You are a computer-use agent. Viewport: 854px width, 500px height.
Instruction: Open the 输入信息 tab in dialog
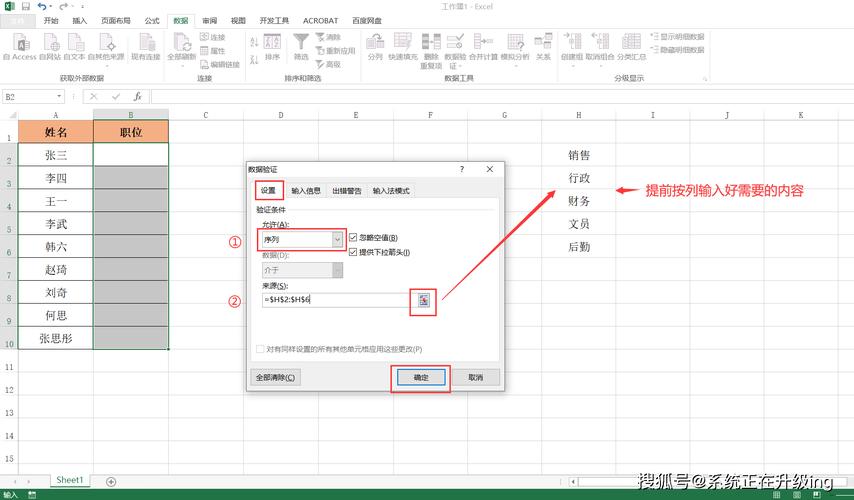pos(306,191)
